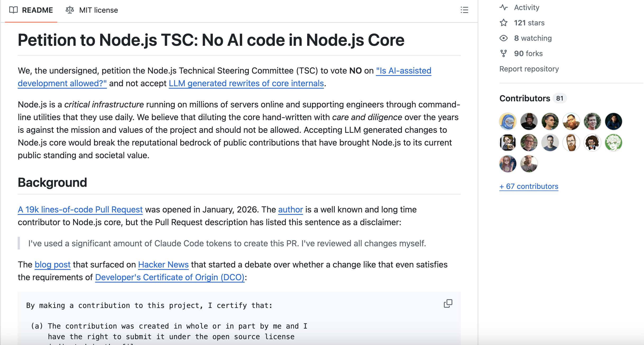The height and width of the screenshot is (345, 644).
Task: Click Report repository
Action: tap(529, 69)
